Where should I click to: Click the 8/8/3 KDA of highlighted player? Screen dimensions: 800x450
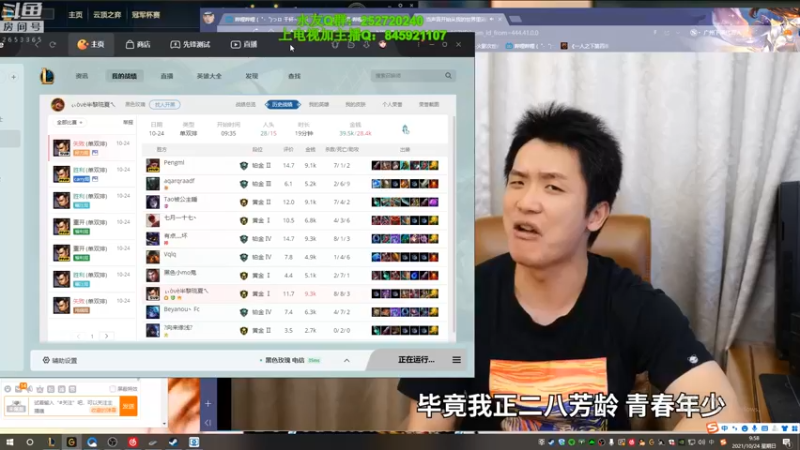(x=342, y=294)
